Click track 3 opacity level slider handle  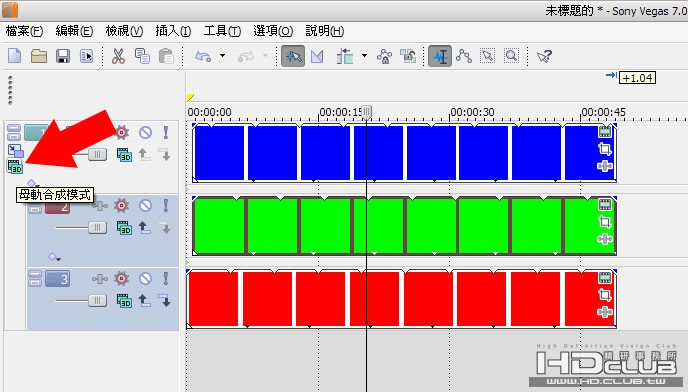click(97, 301)
